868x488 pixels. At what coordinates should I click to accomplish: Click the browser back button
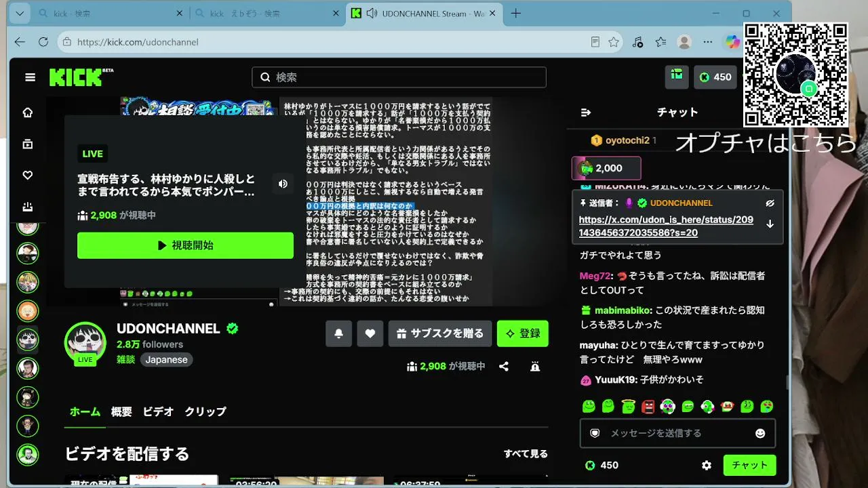pyautogui.click(x=20, y=42)
